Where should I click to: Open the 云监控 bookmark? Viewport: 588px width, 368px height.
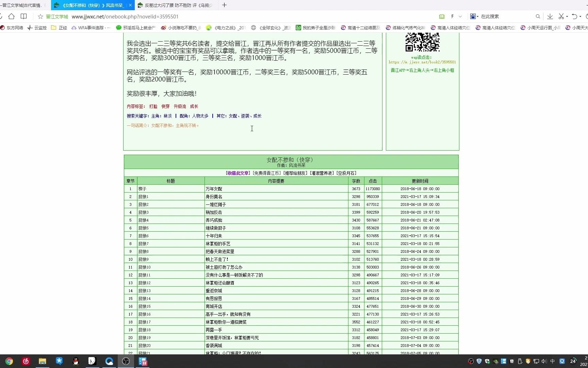(37, 28)
